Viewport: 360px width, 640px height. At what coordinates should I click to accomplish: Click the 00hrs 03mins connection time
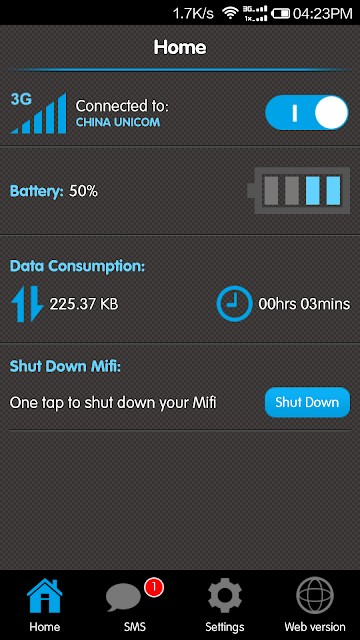click(304, 304)
